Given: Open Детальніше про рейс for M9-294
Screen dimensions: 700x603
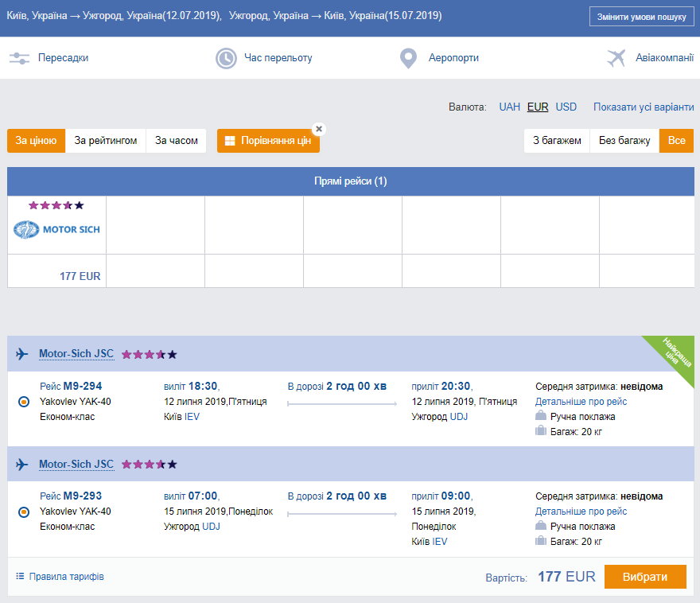Looking at the screenshot, I should coord(581,402).
